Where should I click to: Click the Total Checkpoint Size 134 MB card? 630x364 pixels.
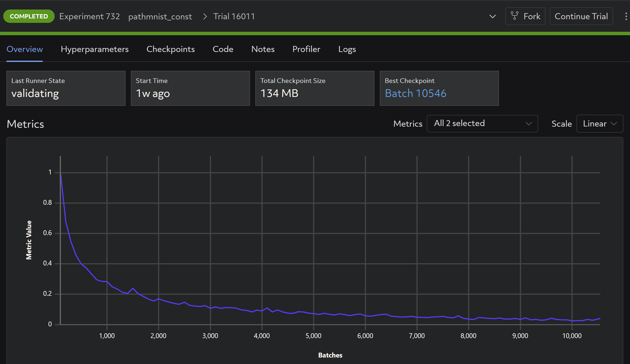[x=315, y=88]
